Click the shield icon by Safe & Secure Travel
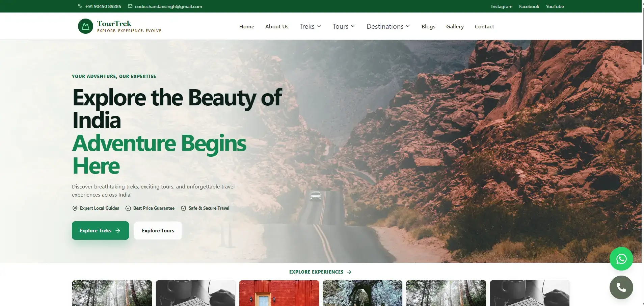The height and width of the screenshot is (306, 644). pyautogui.click(x=184, y=208)
